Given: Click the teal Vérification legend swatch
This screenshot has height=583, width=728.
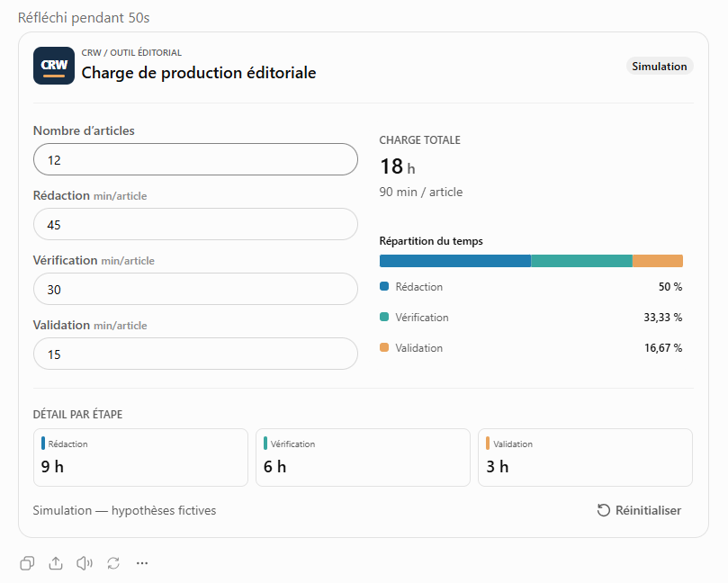Looking at the screenshot, I should click(384, 317).
